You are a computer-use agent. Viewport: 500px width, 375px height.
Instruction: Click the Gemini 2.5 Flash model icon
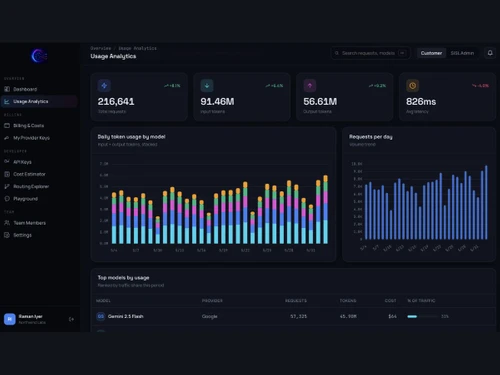(101, 316)
